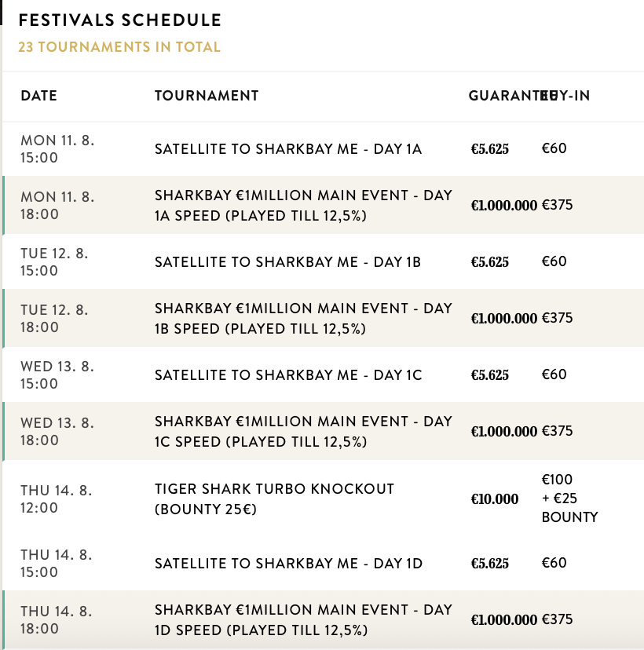Select the Mon 11. 8. 15:00 date cell
Screen dimensions: 644x650
57,149
